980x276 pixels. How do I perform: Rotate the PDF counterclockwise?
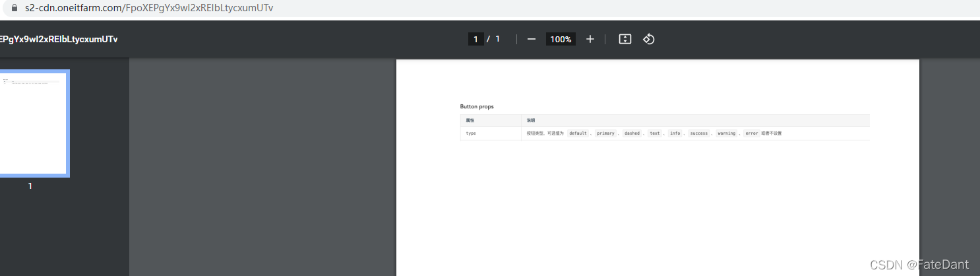tap(649, 39)
